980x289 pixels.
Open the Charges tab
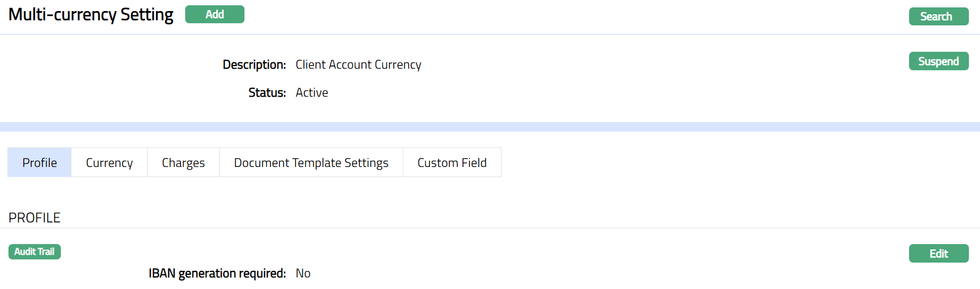(183, 163)
